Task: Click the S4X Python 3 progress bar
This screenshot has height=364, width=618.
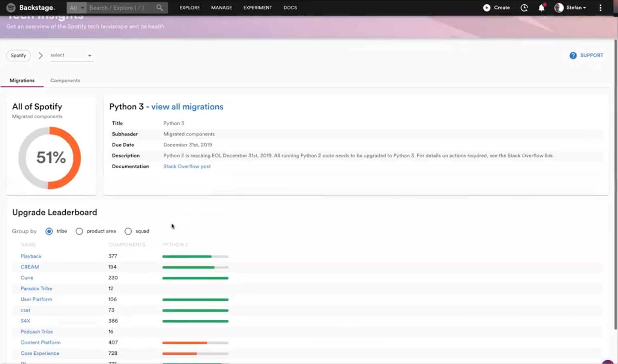Action: (x=195, y=321)
